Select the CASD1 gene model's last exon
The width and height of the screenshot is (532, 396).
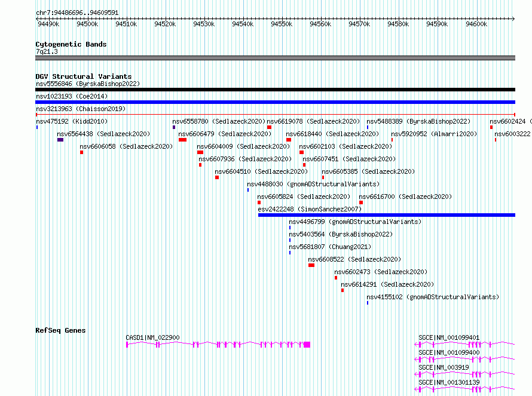tap(307, 345)
